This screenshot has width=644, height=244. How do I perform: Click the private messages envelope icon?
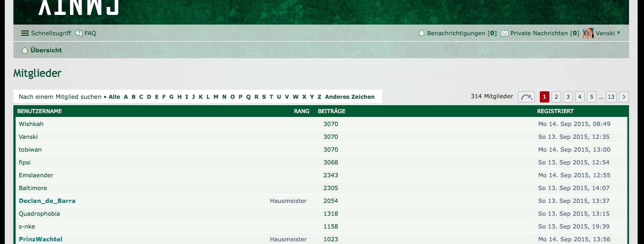505,33
